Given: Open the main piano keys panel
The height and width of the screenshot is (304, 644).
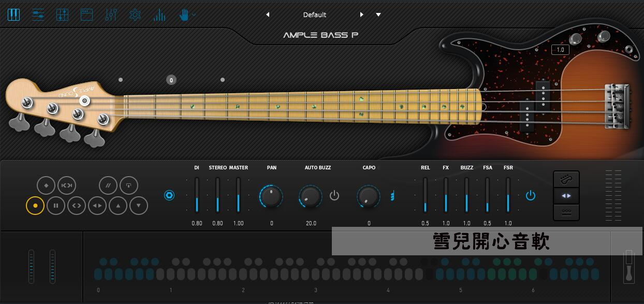Looking at the screenshot, I should click(14, 15).
